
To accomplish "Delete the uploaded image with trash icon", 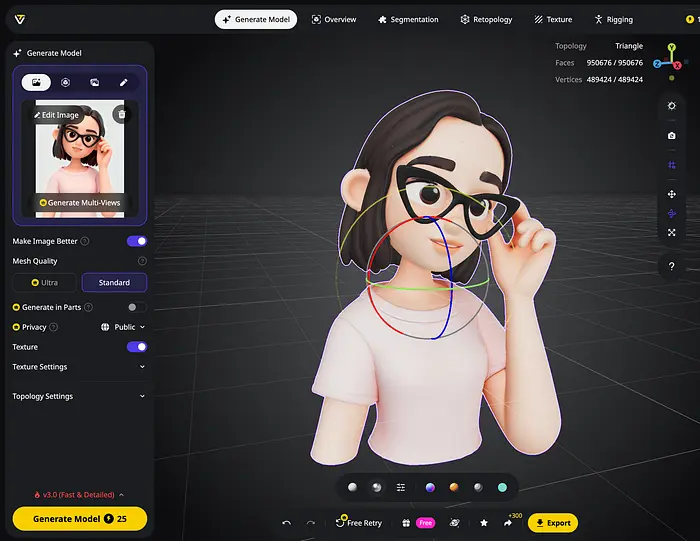I will point(121,115).
